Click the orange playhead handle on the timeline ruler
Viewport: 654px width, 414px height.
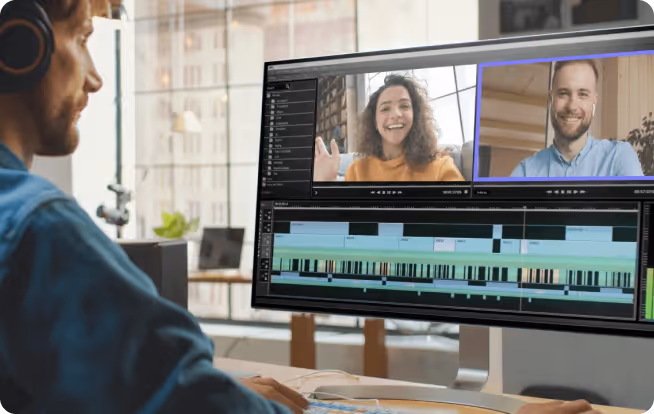pos(525,207)
